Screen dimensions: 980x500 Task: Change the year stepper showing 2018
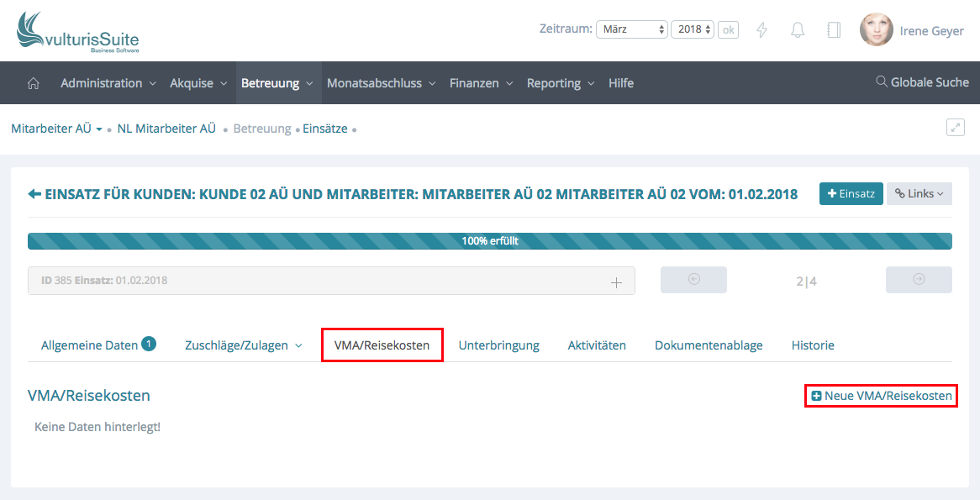pos(693,29)
